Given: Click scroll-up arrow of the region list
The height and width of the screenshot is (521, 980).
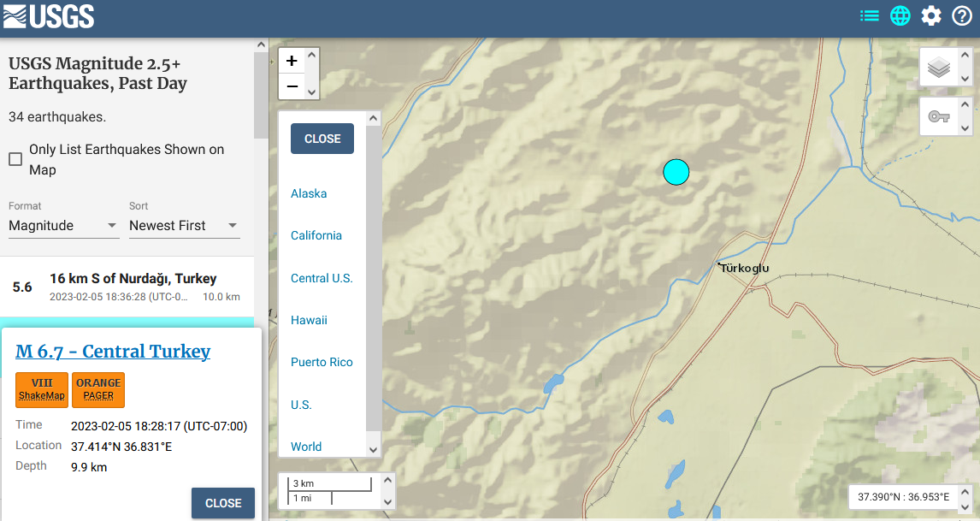Looking at the screenshot, I should 373,118.
